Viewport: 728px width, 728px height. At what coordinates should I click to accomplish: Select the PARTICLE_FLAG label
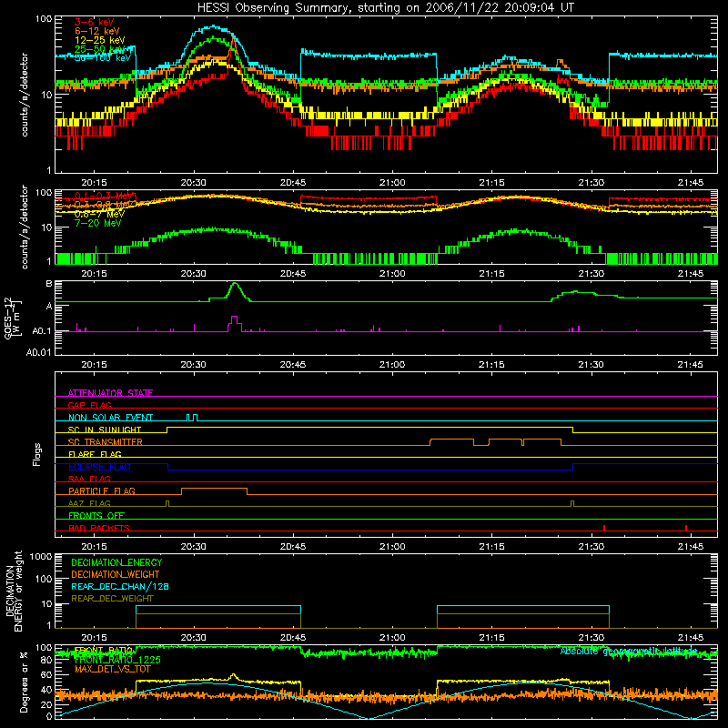click(102, 490)
